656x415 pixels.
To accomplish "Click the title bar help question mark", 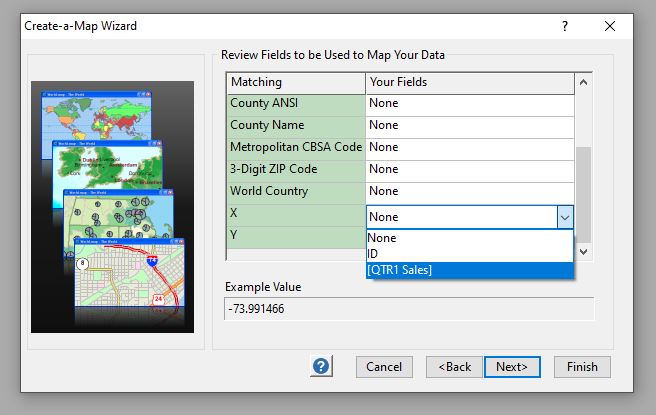I will coord(564,25).
